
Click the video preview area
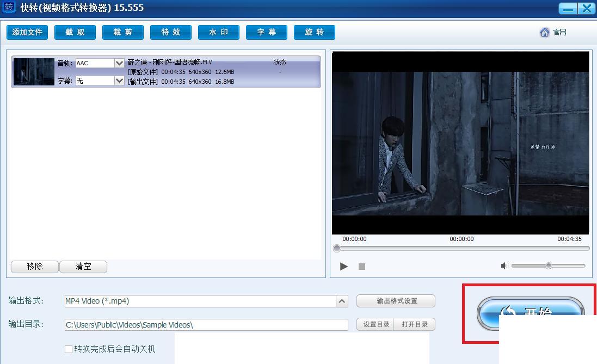(460, 143)
